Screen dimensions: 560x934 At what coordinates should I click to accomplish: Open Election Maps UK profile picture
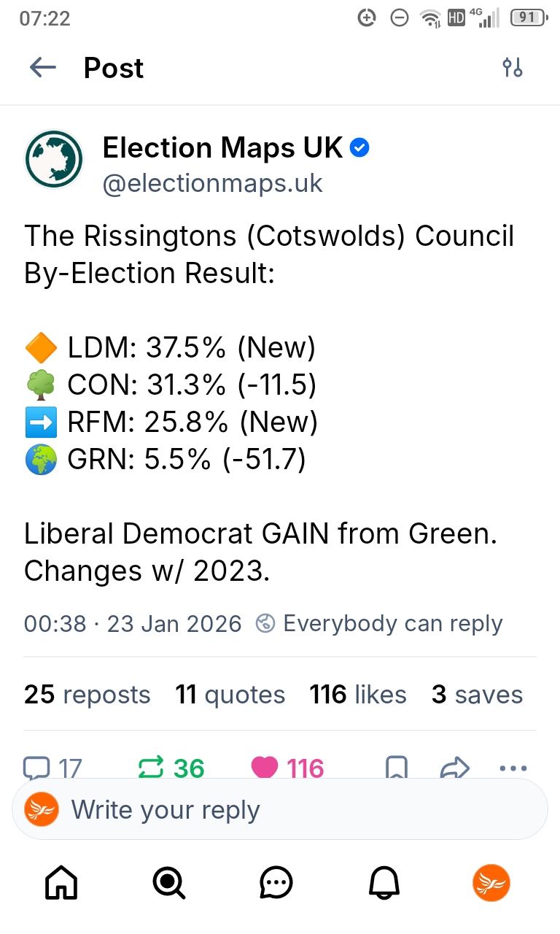click(x=55, y=159)
